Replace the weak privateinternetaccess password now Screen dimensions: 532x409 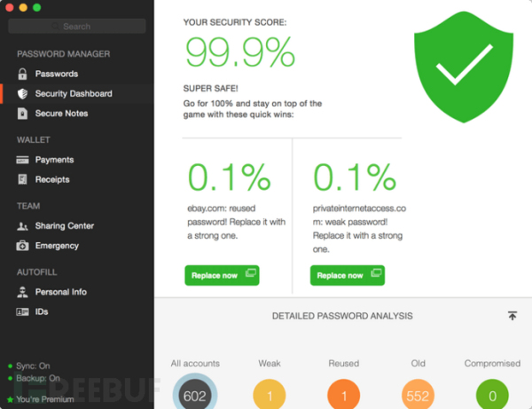[348, 275]
